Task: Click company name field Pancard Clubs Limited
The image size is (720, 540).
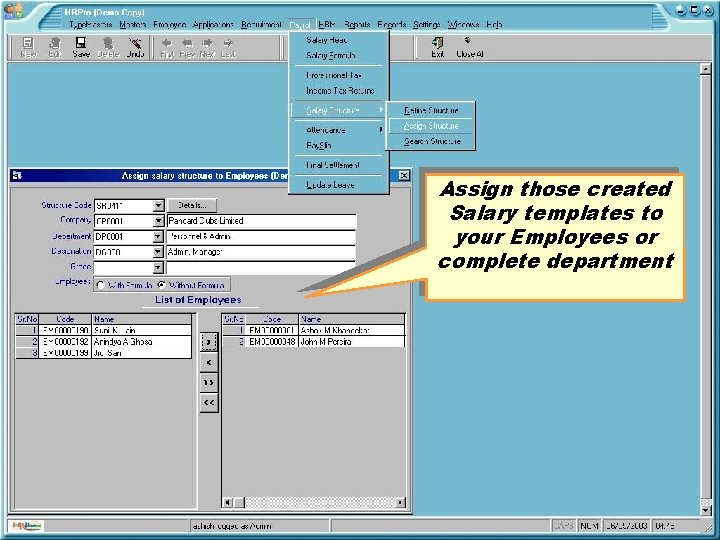Action: point(261,221)
